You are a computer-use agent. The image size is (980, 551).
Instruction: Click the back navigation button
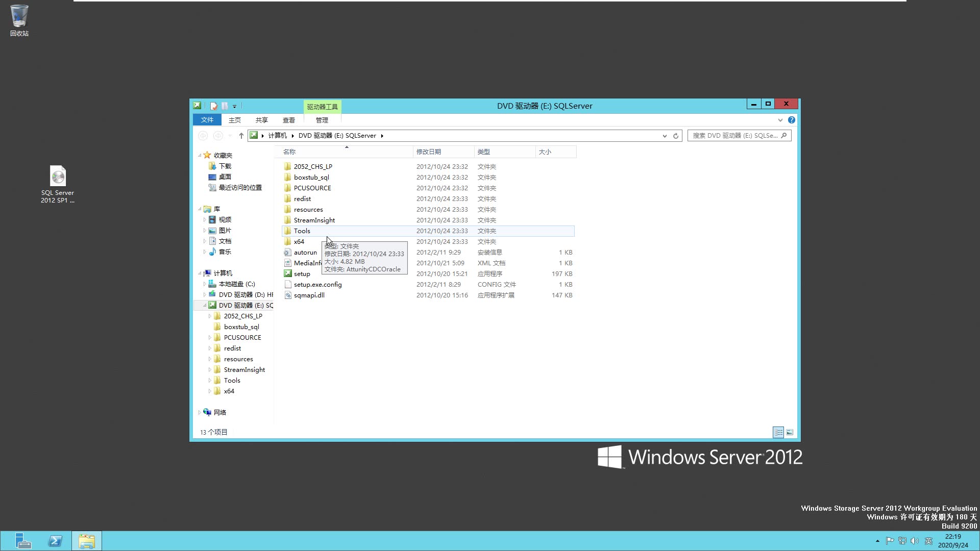tap(203, 135)
